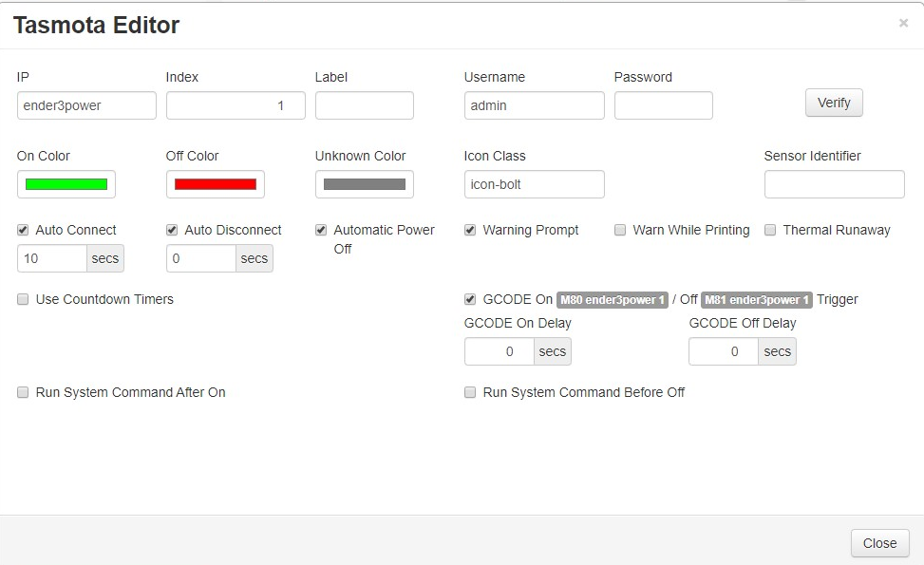
Task: Enable Warn While Printing checkbox
Action: coord(620,230)
